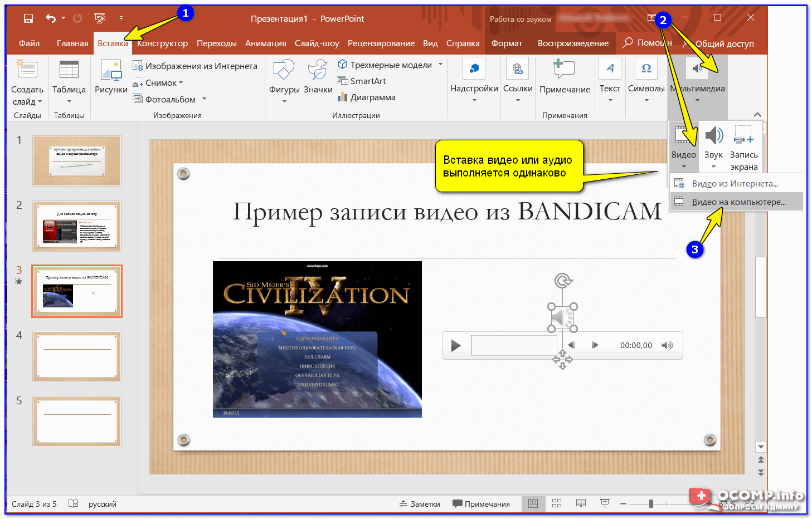Image resolution: width=812 pixels, height=519 pixels.
Task: Collapse the ribbon with chevron
Action: click(757, 114)
